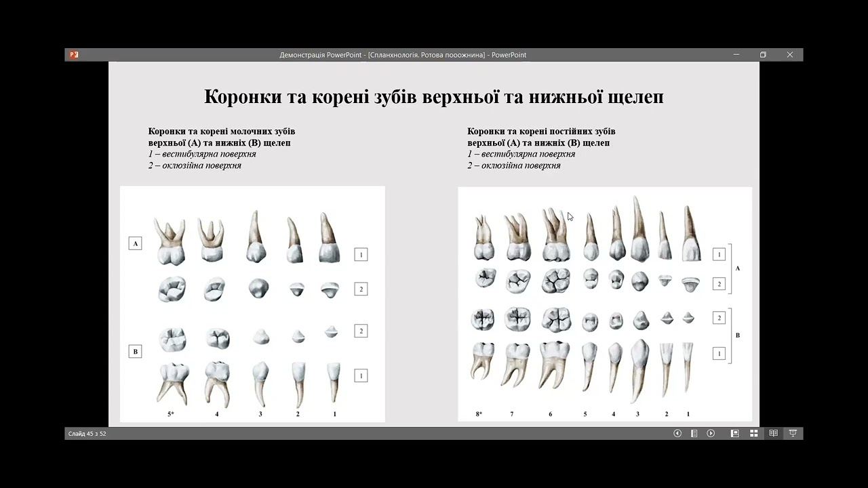Go to the previous slide using status bar arrow
The width and height of the screenshot is (868, 488).
[x=677, y=433]
